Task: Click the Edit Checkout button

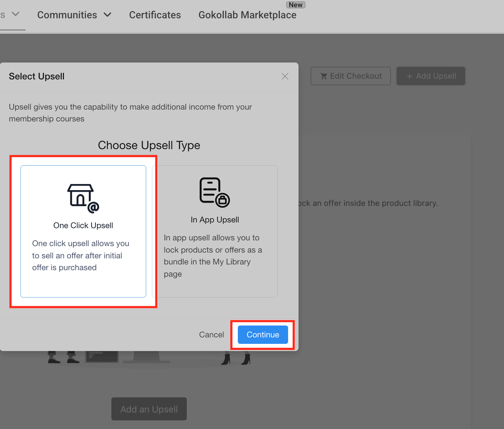Action: [x=351, y=76]
